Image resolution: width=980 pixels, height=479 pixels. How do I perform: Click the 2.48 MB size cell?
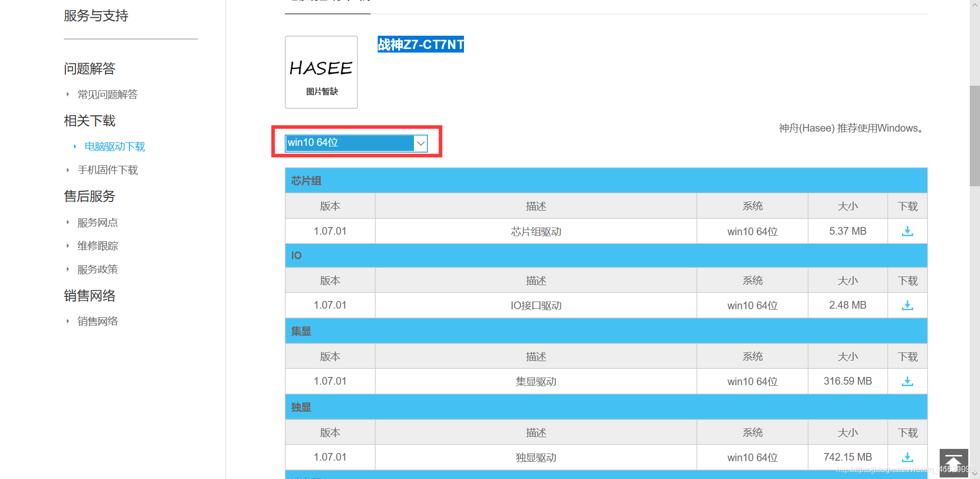coord(848,305)
